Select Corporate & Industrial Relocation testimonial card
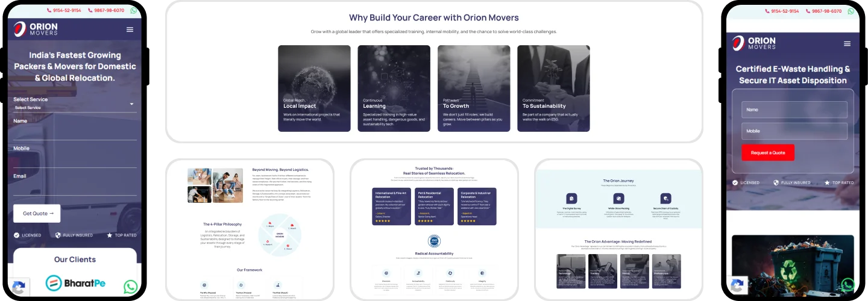This screenshot has width=868, height=301. click(x=477, y=206)
